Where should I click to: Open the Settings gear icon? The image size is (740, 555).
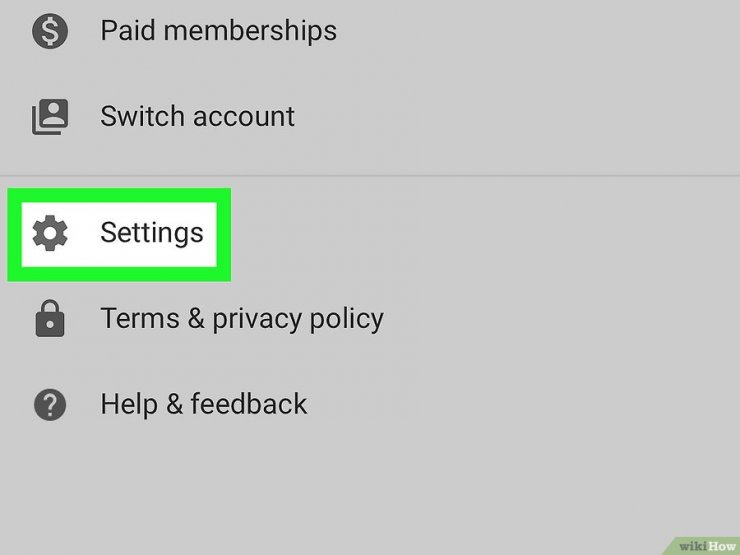click(50, 233)
